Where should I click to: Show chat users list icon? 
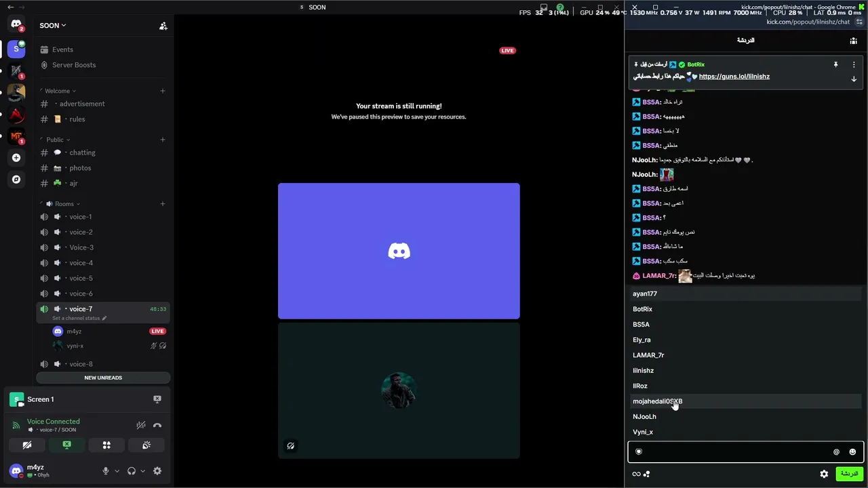tap(853, 41)
